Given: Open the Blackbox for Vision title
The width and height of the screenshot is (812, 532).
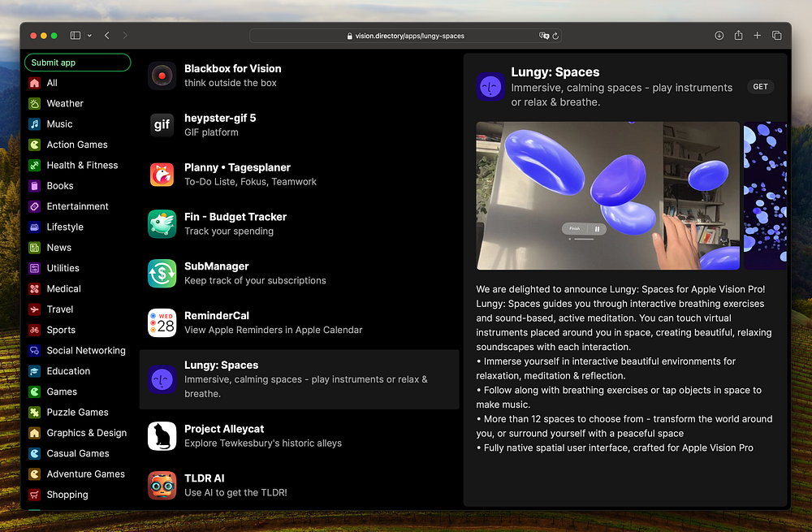Looking at the screenshot, I should coord(233,68).
